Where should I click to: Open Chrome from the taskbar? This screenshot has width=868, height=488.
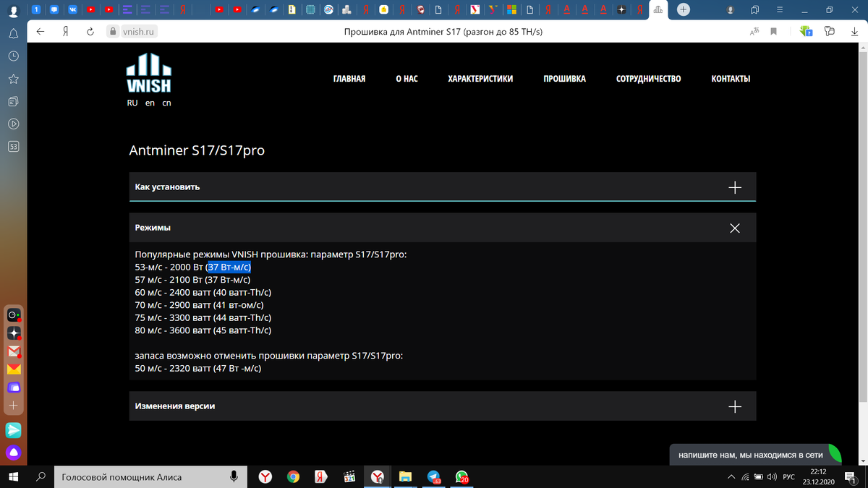pyautogui.click(x=293, y=476)
